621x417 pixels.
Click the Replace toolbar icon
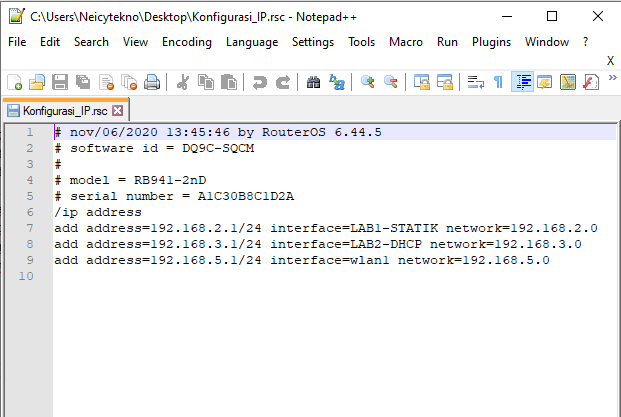pos(337,82)
